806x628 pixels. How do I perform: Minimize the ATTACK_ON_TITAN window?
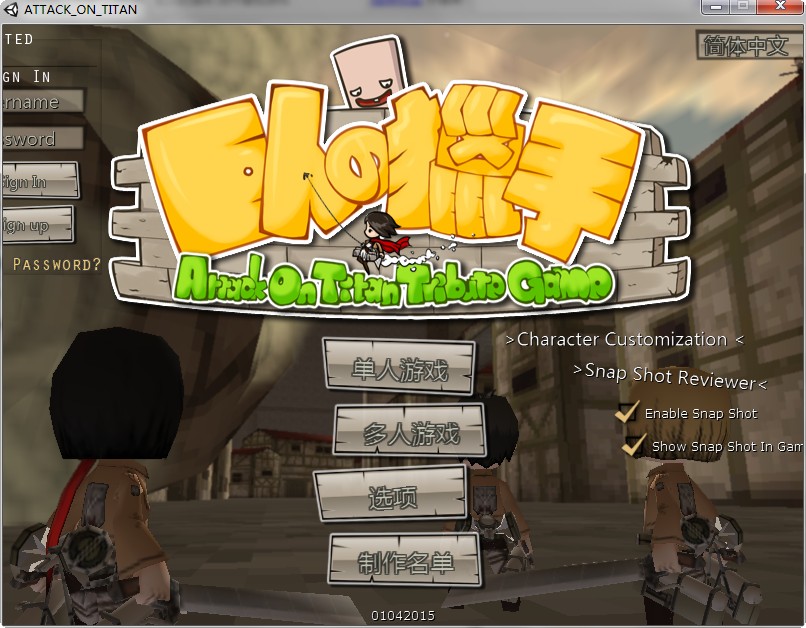(715, 8)
